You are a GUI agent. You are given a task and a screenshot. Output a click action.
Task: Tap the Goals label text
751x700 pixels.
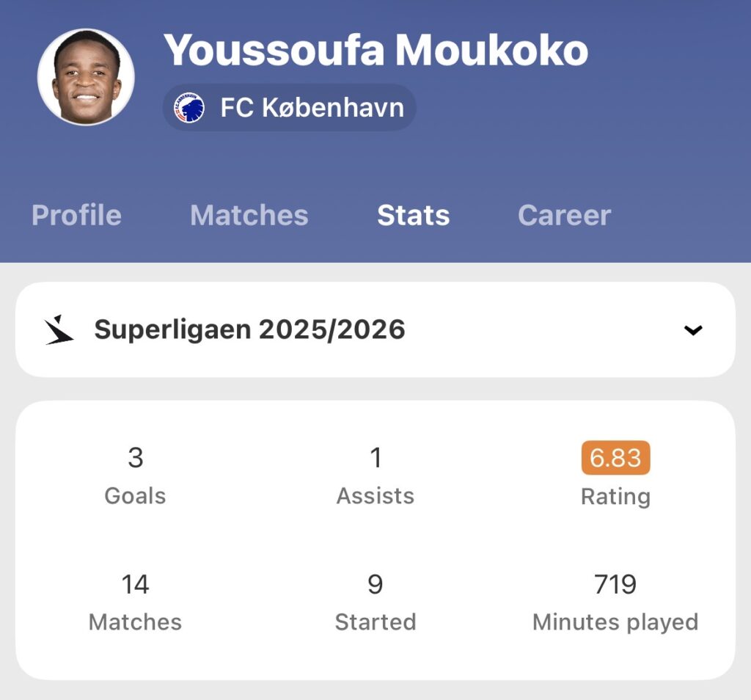[x=135, y=496]
